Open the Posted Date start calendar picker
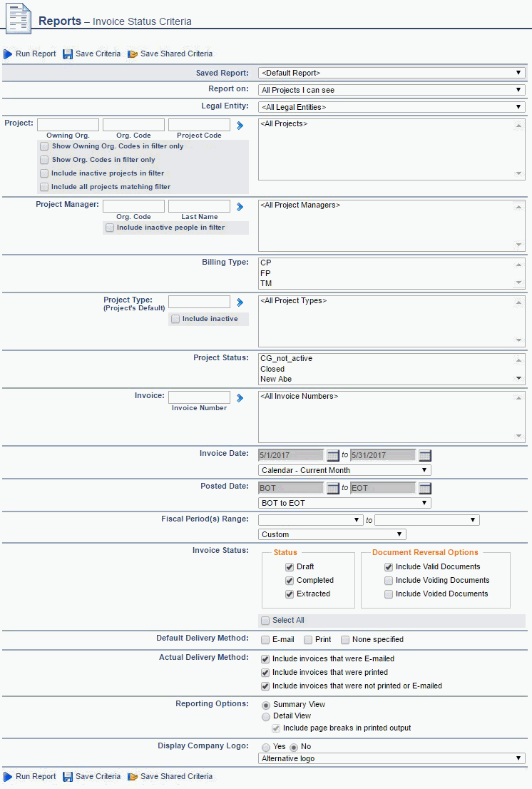Screen dimensions: 532x789 point(332,488)
